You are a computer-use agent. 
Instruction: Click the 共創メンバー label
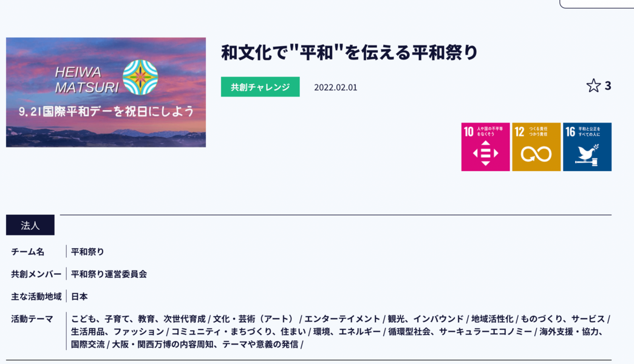pyautogui.click(x=36, y=274)
